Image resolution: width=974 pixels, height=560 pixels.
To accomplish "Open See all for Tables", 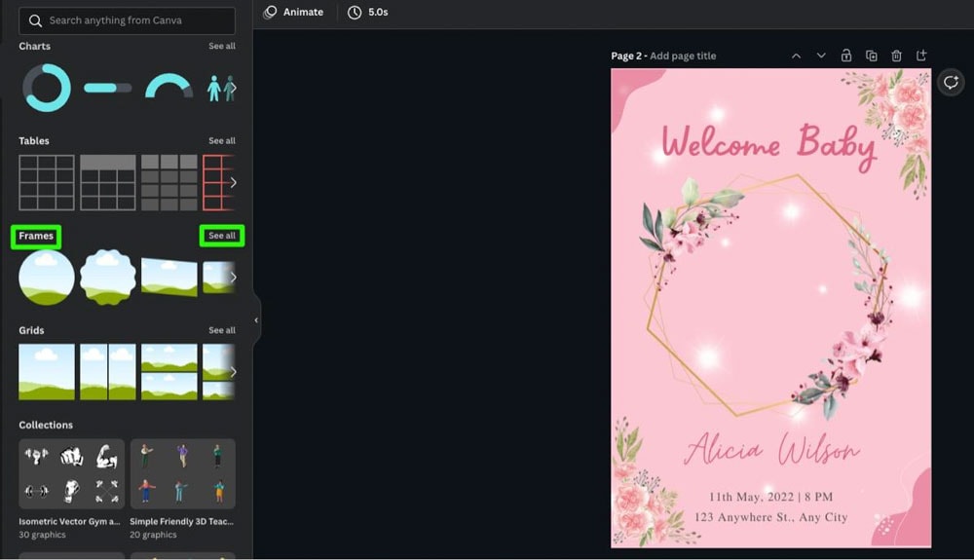I will tap(222, 141).
